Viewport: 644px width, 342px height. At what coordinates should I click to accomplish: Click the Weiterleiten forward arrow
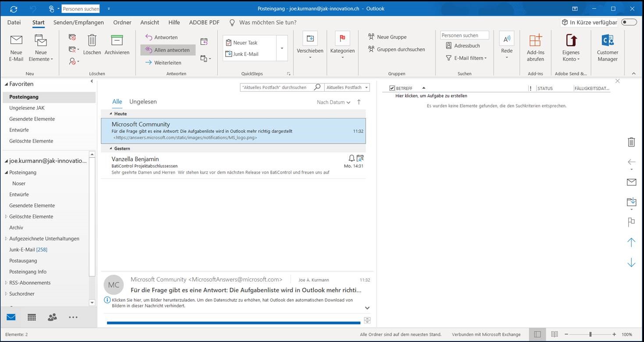149,63
